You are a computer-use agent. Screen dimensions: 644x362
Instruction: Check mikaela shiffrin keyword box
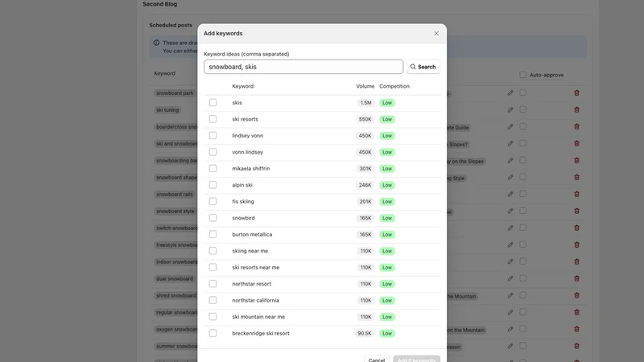(213, 168)
